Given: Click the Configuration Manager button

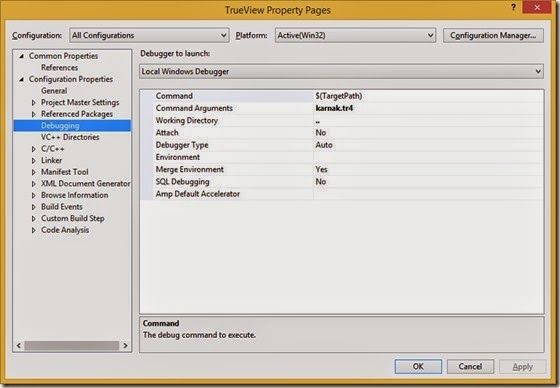Looking at the screenshot, I should pos(493,35).
